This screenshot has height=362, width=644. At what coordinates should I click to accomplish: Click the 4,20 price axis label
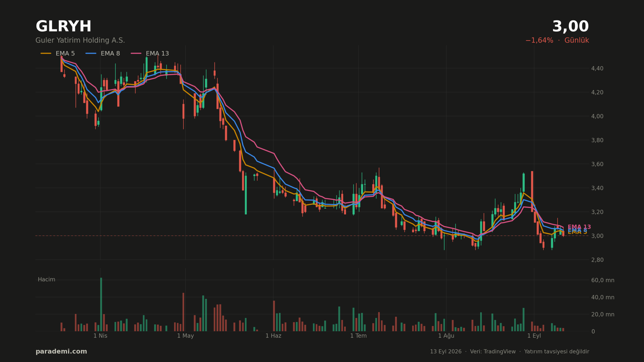(597, 93)
